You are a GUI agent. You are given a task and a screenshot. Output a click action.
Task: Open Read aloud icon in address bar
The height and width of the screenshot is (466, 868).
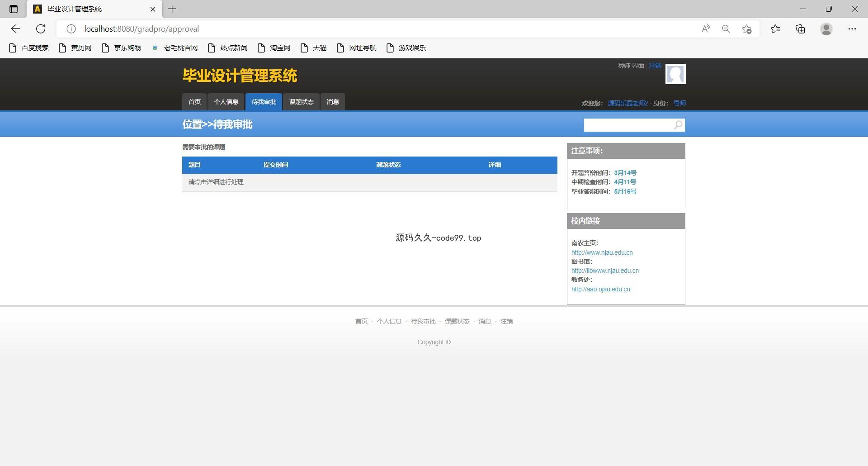(x=706, y=29)
